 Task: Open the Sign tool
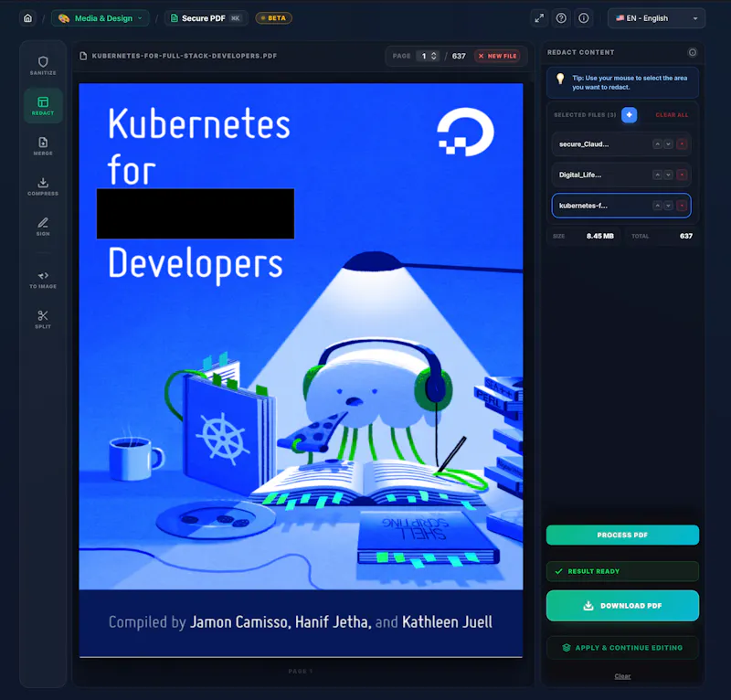pos(43,227)
